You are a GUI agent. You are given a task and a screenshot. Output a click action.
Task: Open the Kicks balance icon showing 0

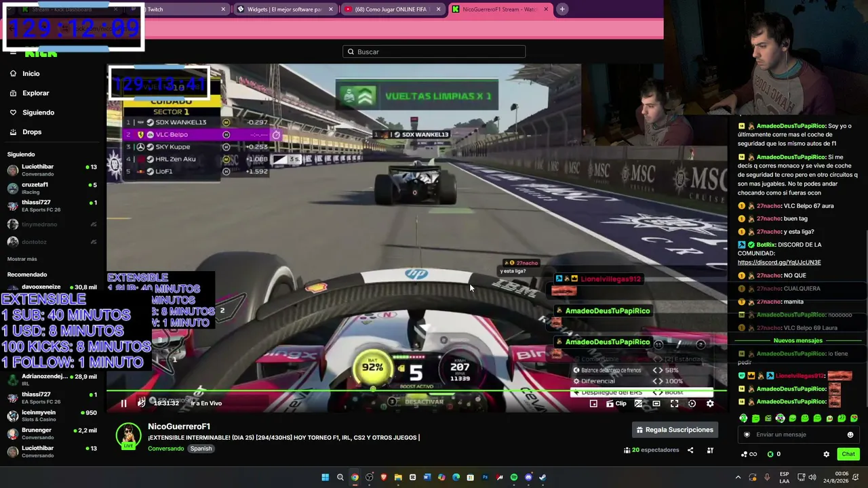click(x=773, y=454)
